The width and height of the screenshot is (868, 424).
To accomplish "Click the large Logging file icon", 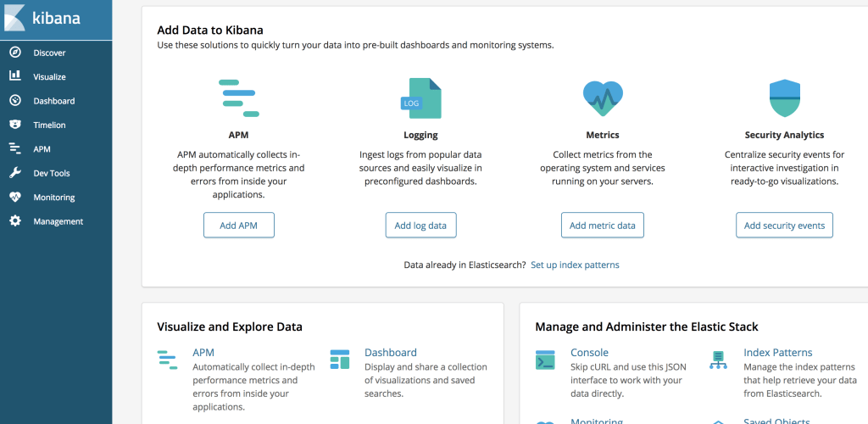I will (x=421, y=98).
